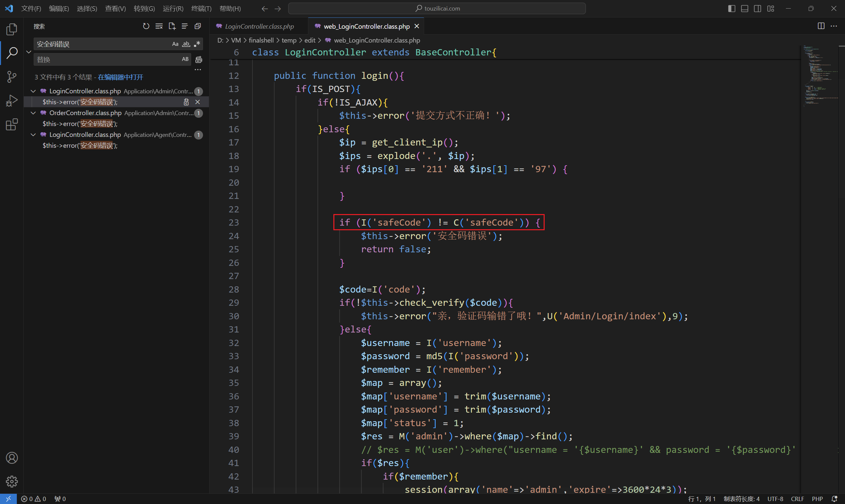Collapse Agent LoginController.class.php results
The image size is (845, 504).
click(x=33, y=135)
